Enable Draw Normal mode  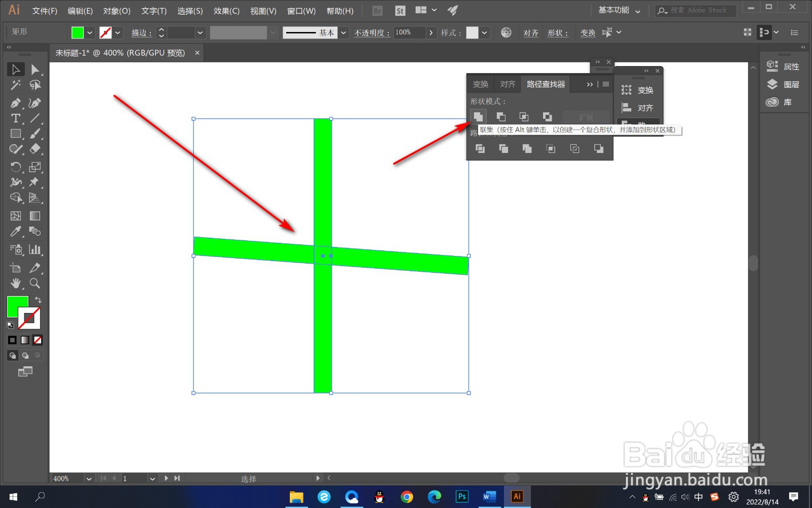tap(13, 355)
